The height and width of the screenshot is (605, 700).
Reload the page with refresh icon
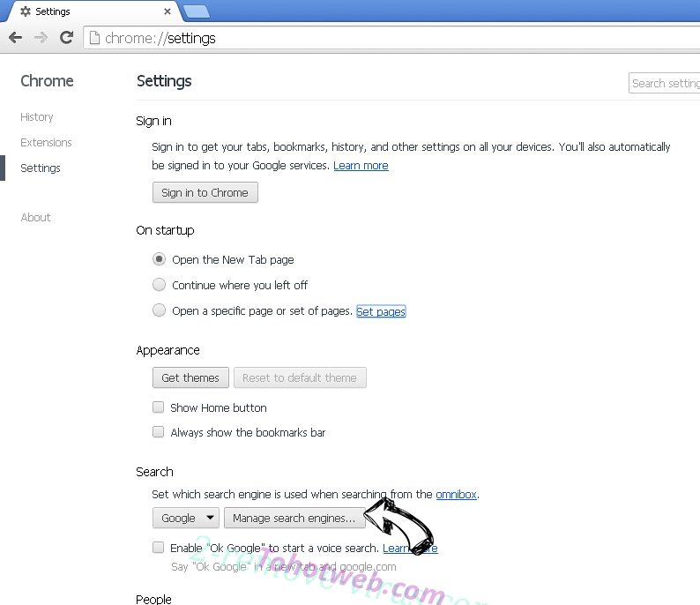66,38
